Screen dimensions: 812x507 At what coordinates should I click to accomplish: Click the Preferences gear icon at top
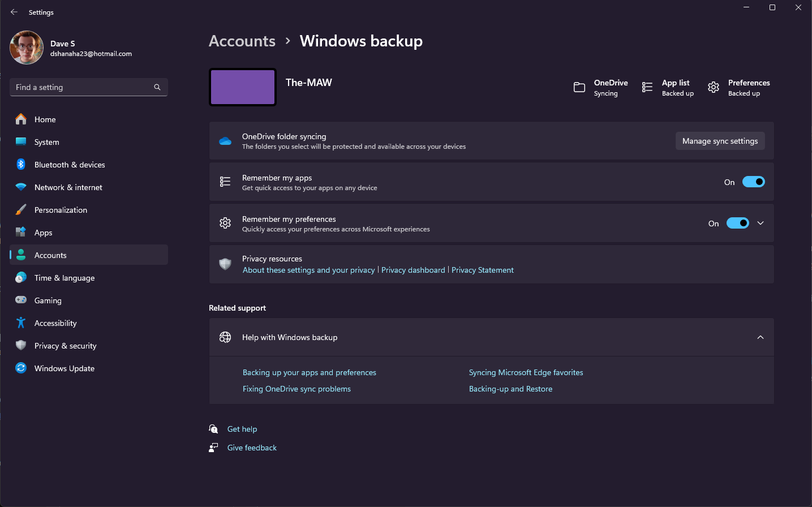714,87
